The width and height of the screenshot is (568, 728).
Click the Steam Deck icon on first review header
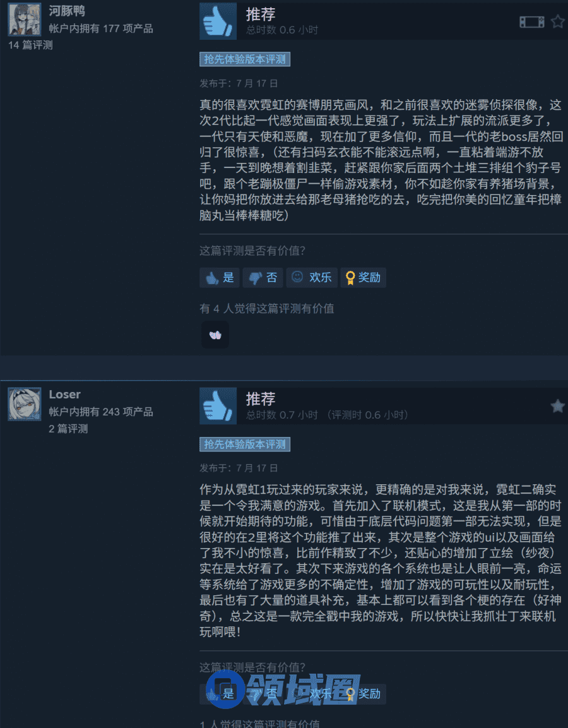click(532, 22)
